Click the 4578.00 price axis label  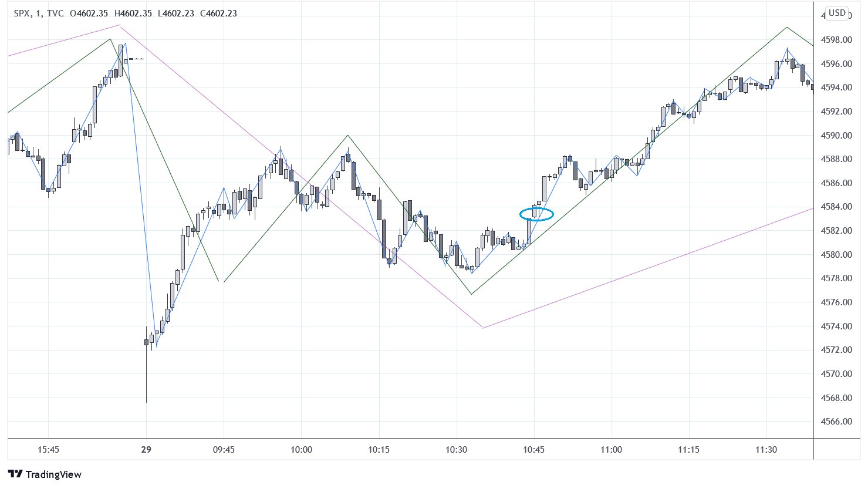click(x=837, y=278)
